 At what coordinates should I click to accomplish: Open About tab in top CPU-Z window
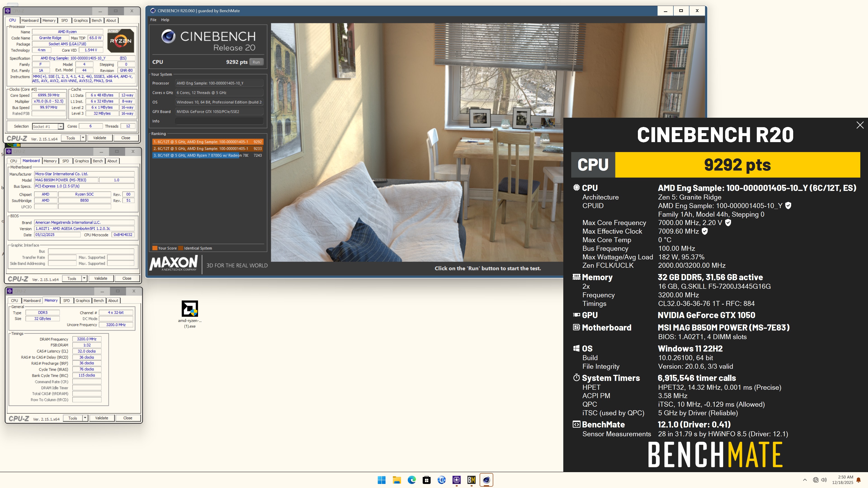[x=111, y=21]
